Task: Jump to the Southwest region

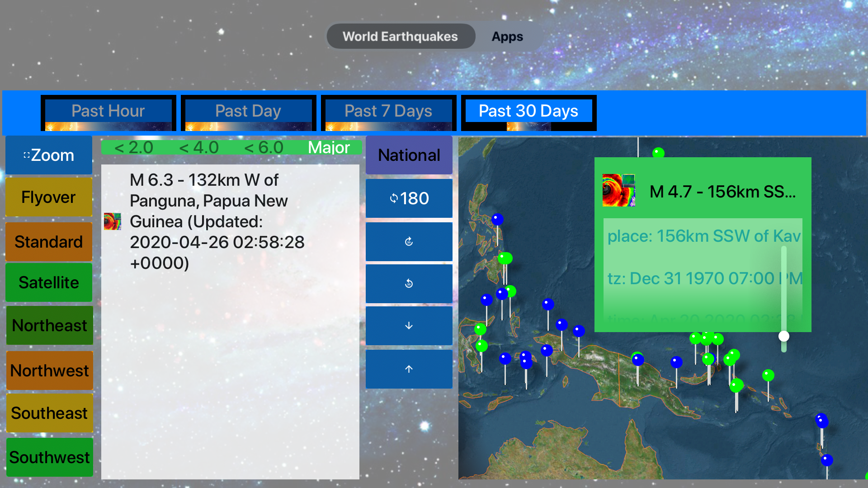Action: tap(49, 457)
